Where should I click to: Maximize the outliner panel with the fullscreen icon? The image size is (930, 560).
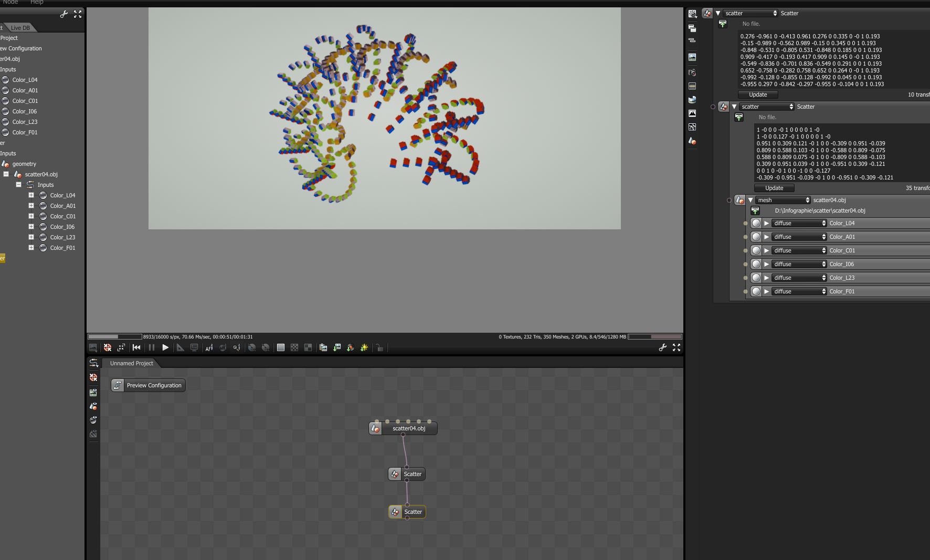[78, 15]
